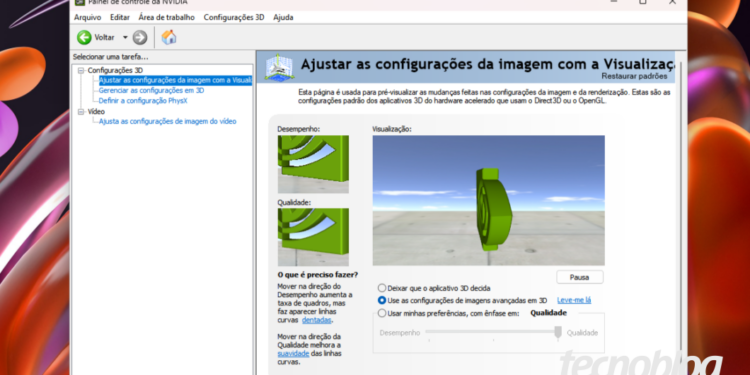Click the Restaurar padrões link
This screenshot has width=750, height=375.
point(634,76)
